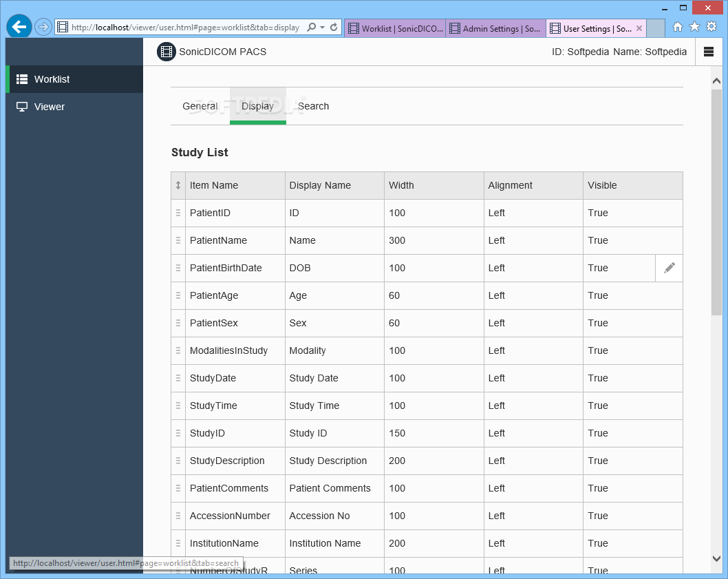This screenshot has height=579, width=728.
Task: Grab the drag handle of AccessionNumber row
Action: [x=178, y=516]
